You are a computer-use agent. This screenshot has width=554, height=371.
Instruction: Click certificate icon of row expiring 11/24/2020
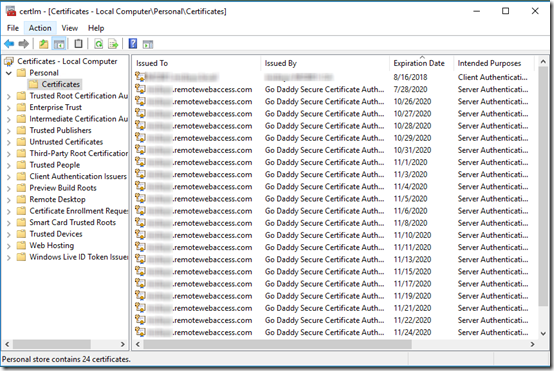pos(140,332)
